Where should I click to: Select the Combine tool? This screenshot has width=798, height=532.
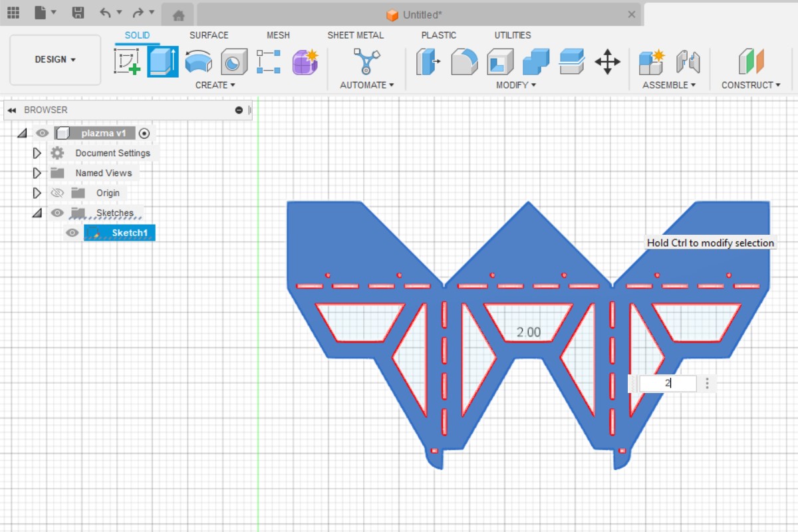(x=536, y=62)
